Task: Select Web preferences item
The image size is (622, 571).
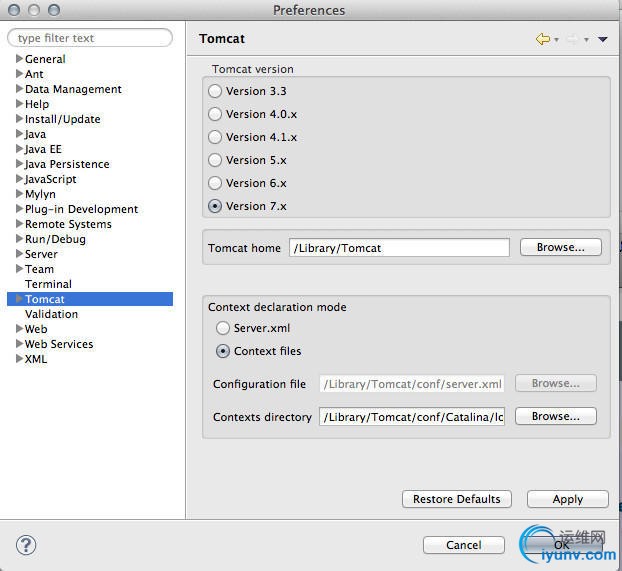Action: point(36,329)
